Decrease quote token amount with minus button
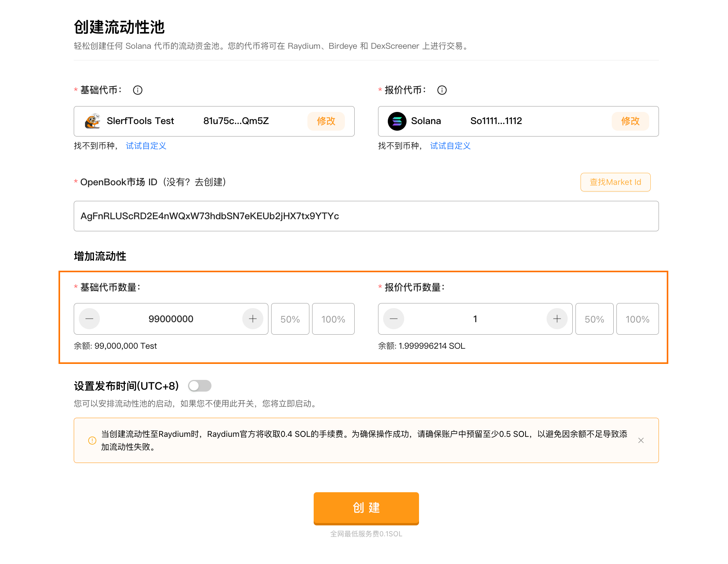Image resolution: width=728 pixels, height=564 pixels. (394, 319)
